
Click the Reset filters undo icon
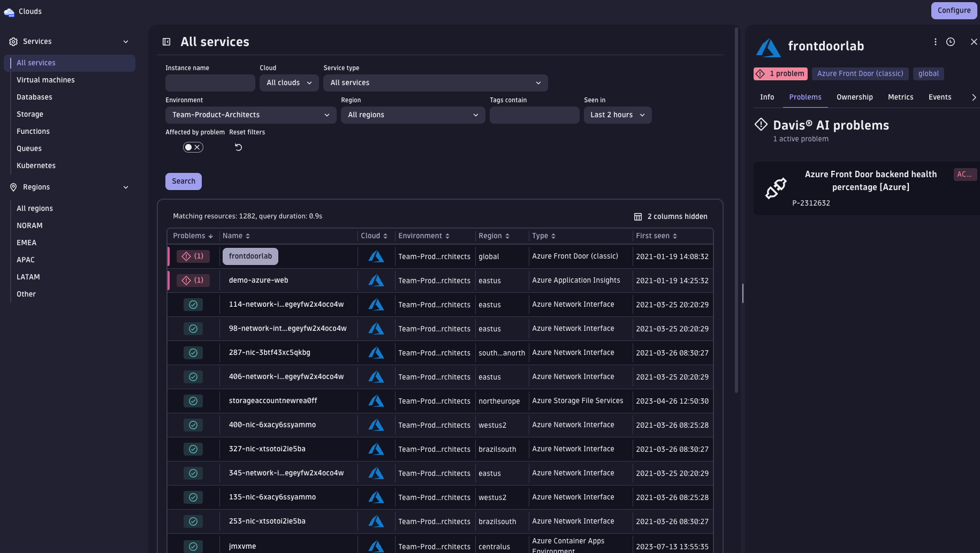tap(238, 147)
